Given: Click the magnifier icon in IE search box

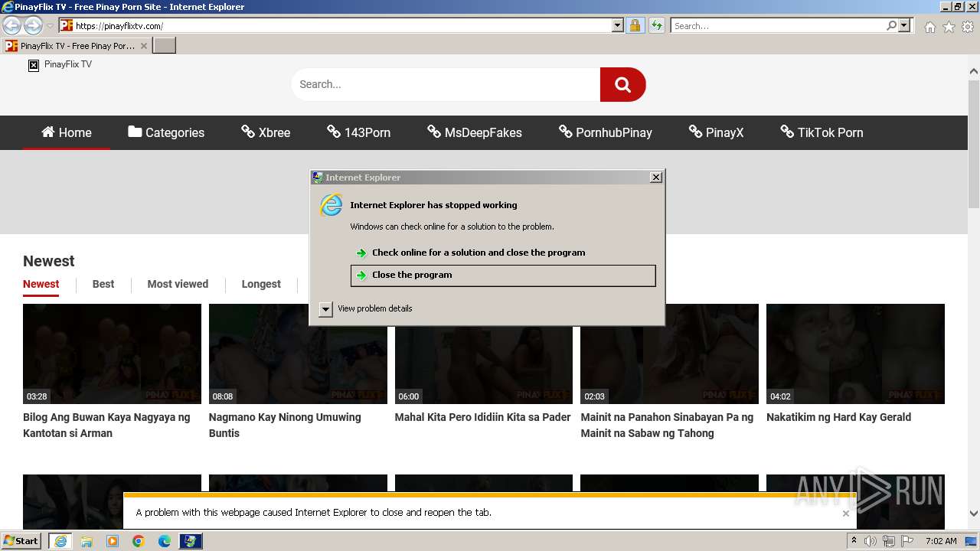Looking at the screenshot, I should (891, 25).
